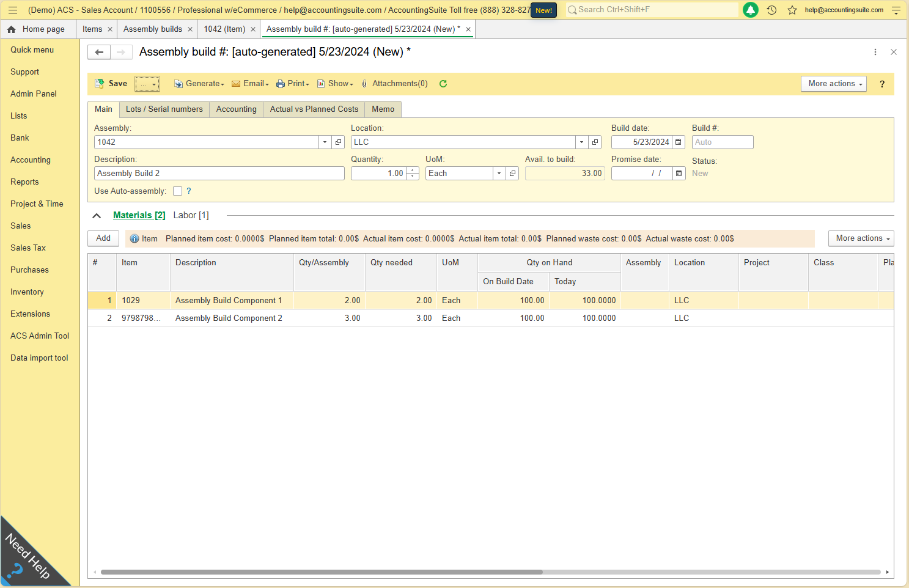Open ACS Admin Tool in sidebar

[x=40, y=336]
